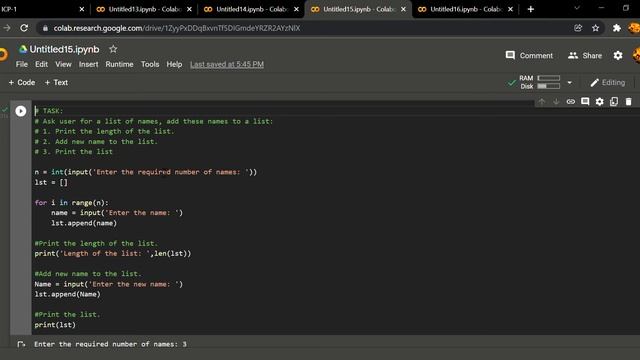Viewport: 640px width, 360px height.
Task: Click the browser address bar URL
Action: coord(177,28)
